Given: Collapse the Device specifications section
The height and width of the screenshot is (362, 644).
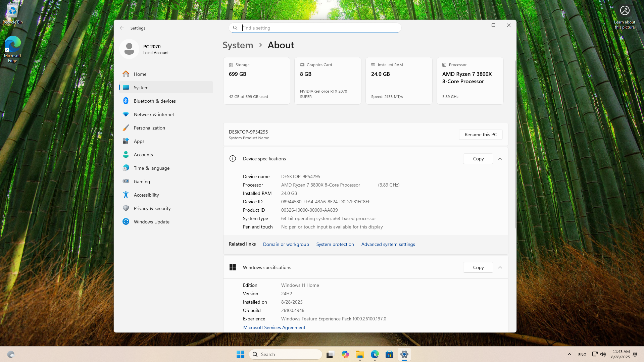Looking at the screenshot, I should click(500, 159).
